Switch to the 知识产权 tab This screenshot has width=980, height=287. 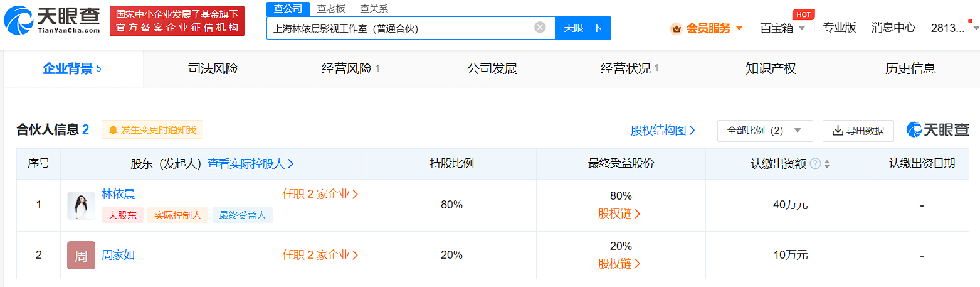tap(771, 69)
